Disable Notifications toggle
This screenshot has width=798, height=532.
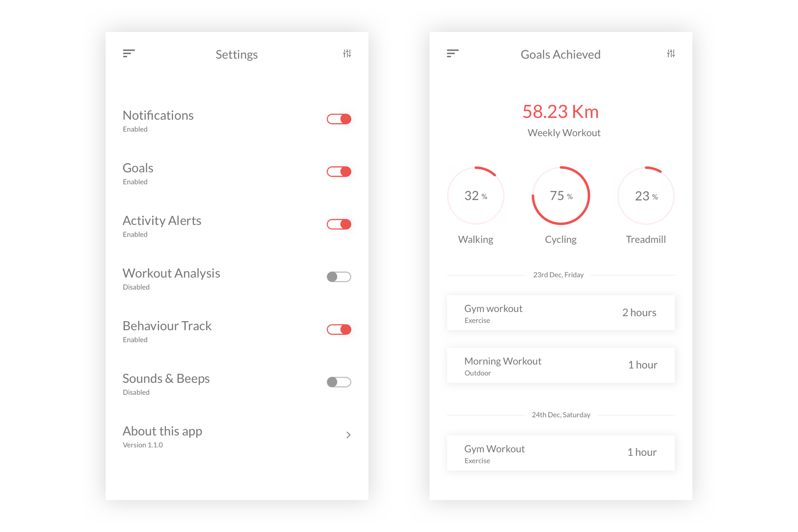click(338, 119)
